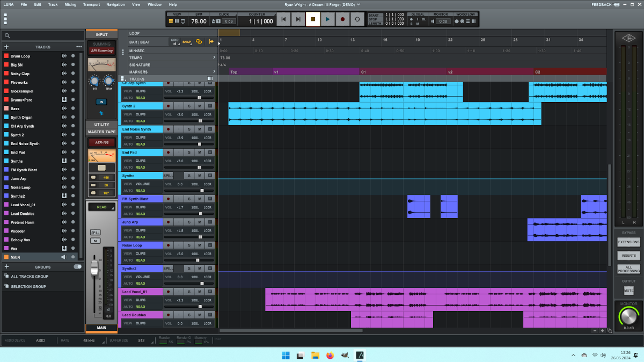
Task: Click the SPILL button on Synths bus track
Action: point(168,176)
